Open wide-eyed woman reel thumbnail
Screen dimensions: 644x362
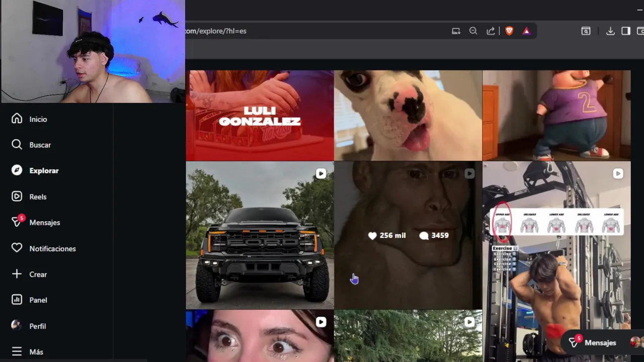pyautogui.click(x=260, y=336)
